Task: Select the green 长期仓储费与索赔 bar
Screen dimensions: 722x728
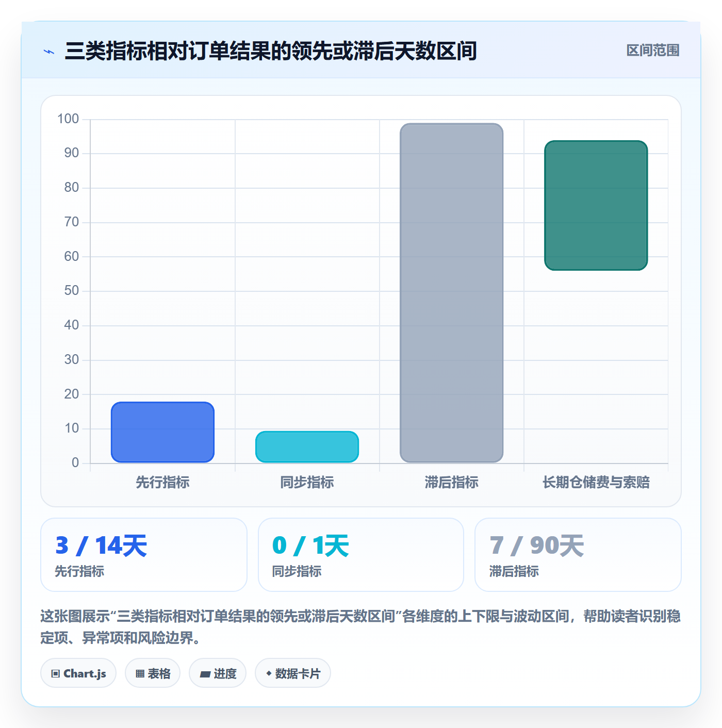Action: point(596,205)
